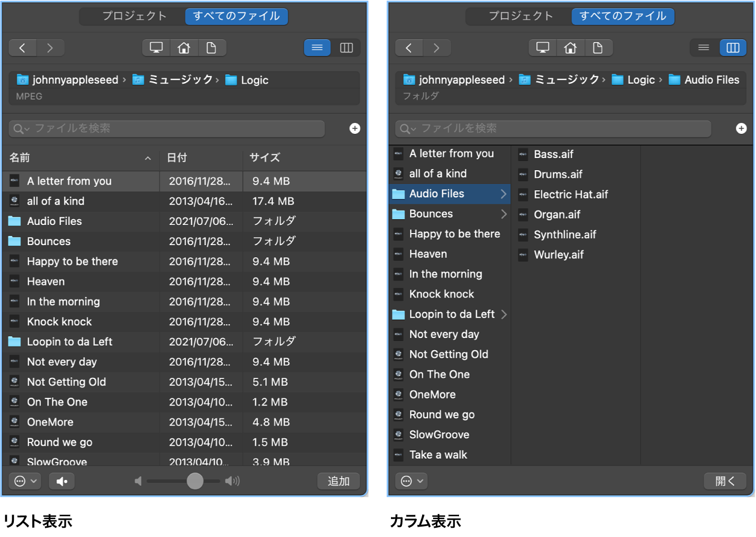Screen dimensions: 756x537
Task: Click the 追加 button
Action: tap(338, 481)
